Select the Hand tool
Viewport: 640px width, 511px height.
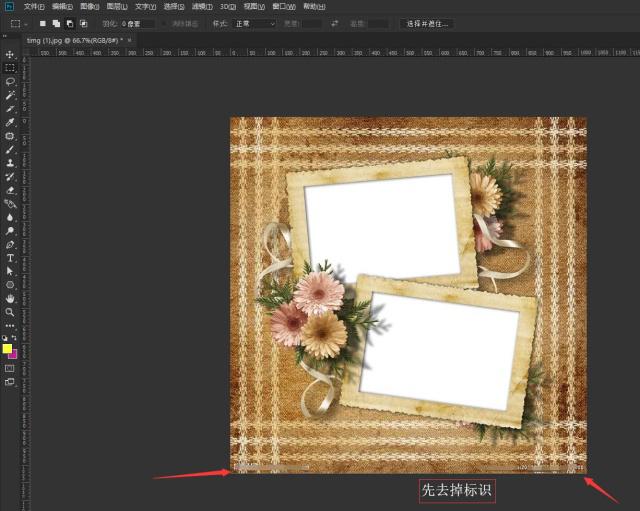pos(10,298)
